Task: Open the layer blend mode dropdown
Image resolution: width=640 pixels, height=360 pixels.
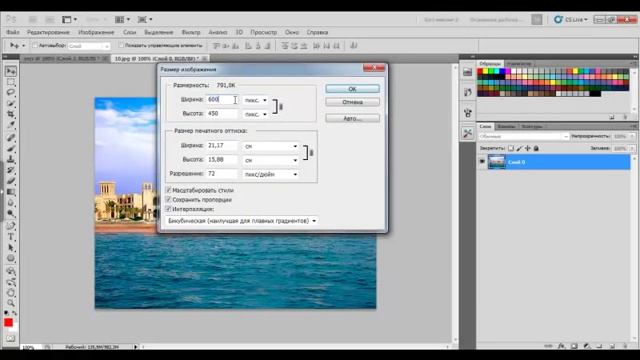Action: pyautogui.click(x=524, y=136)
